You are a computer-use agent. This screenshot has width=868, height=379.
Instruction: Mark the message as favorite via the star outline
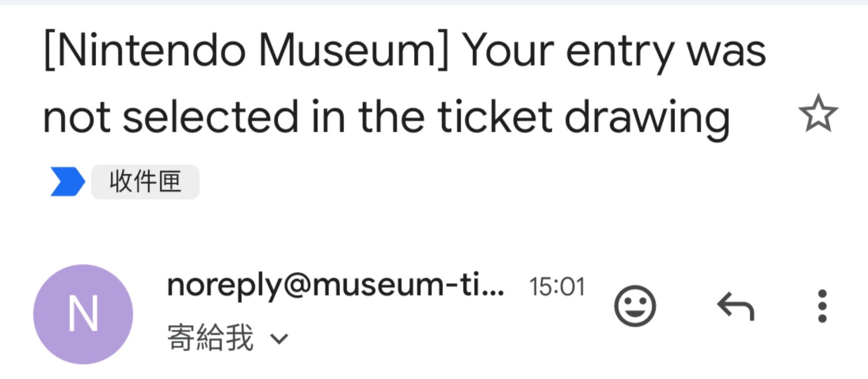[818, 113]
